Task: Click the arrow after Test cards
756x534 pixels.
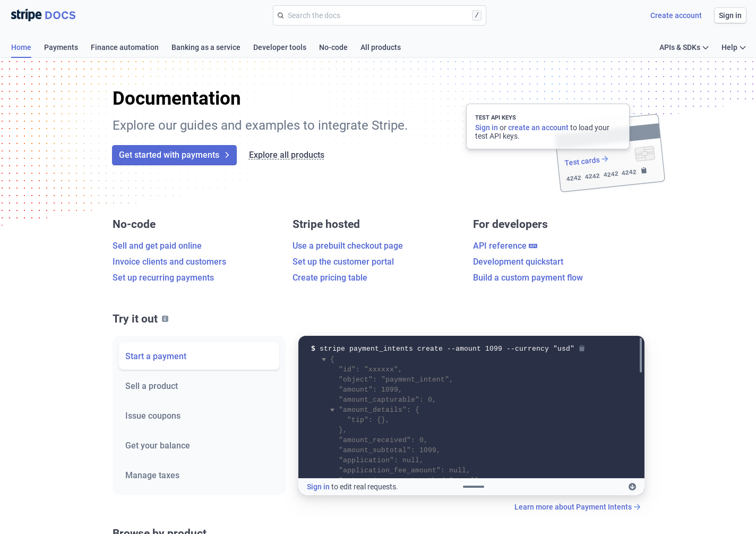Action: (x=605, y=159)
